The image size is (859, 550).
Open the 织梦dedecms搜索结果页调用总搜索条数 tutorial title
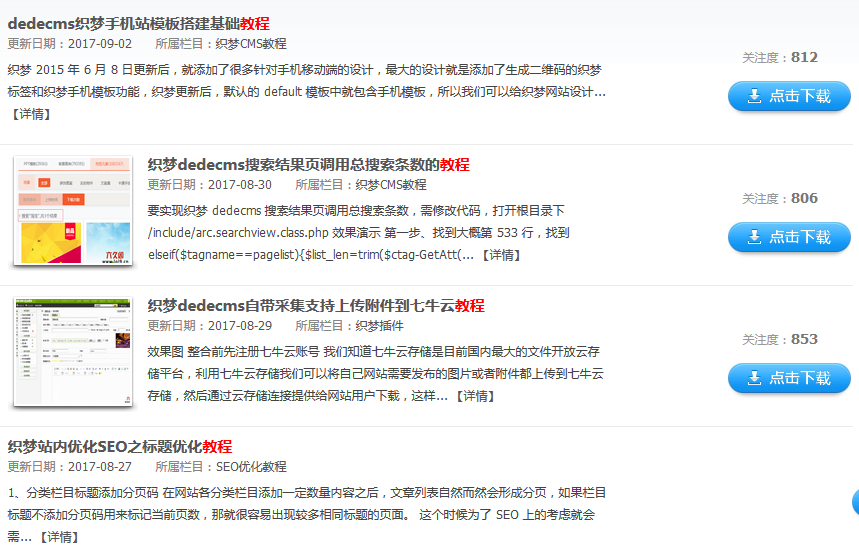[x=308, y=164]
